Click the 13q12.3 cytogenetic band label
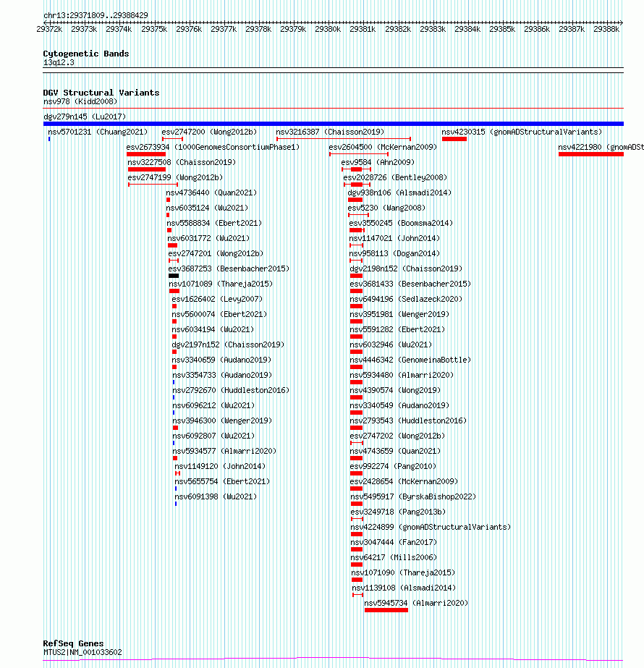 click(x=59, y=63)
